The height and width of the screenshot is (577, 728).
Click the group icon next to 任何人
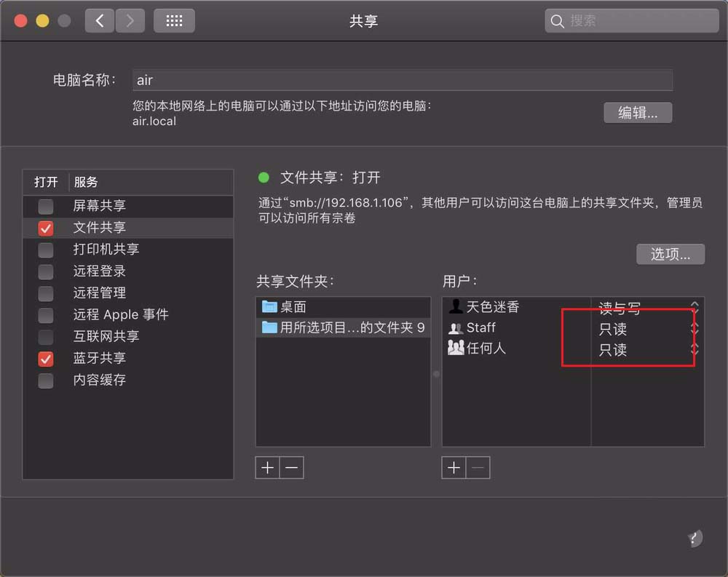pos(456,349)
